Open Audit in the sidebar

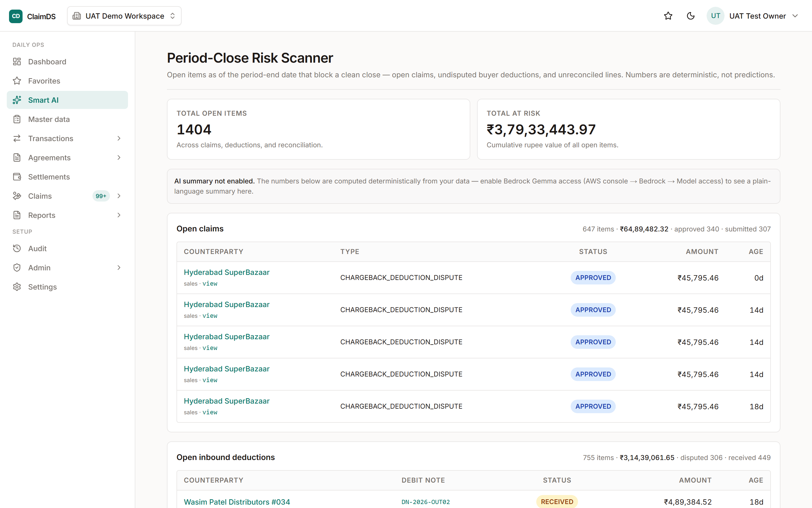[x=67, y=248]
